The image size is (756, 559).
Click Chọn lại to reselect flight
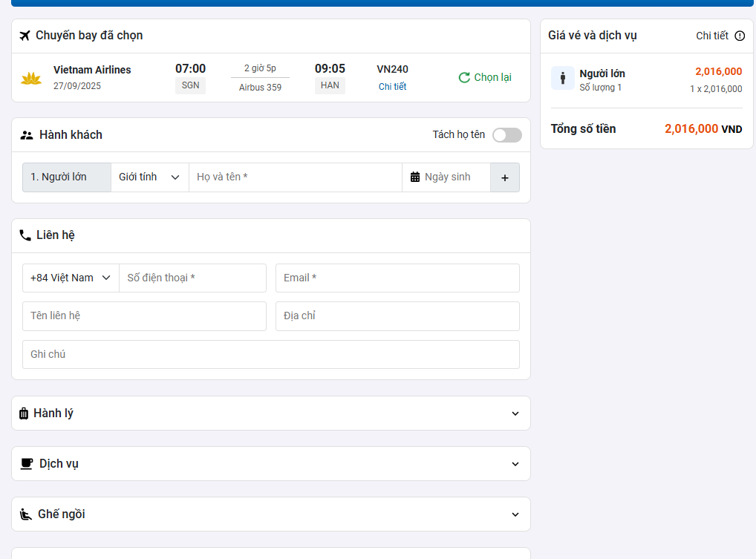coord(485,77)
